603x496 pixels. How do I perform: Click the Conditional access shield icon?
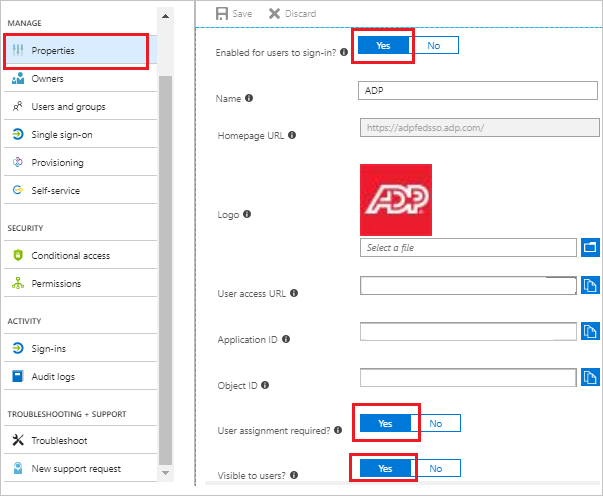pos(18,255)
